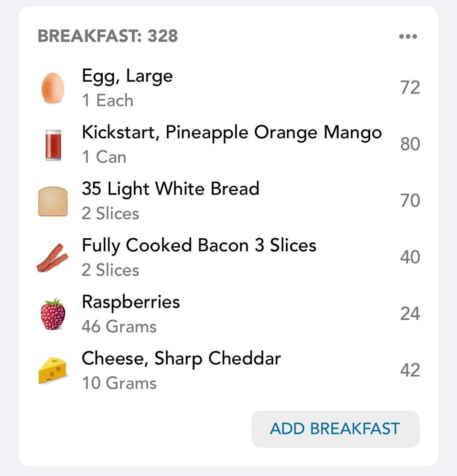457x476 pixels.
Task: Tap the 72 calorie value for egg
Action: [x=410, y=88]
